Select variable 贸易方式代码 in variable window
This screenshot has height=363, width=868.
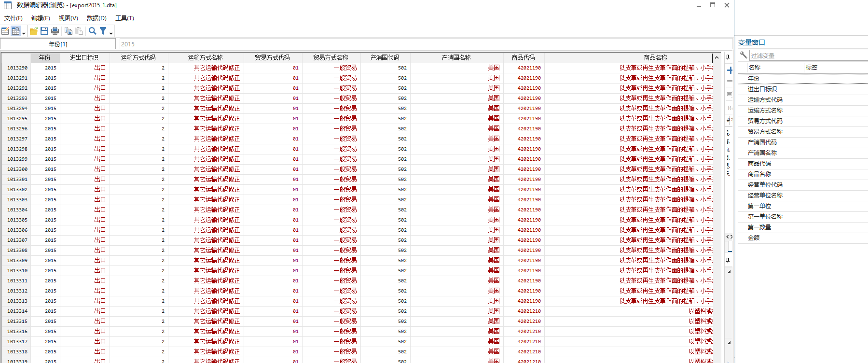(x=803, y=121)
